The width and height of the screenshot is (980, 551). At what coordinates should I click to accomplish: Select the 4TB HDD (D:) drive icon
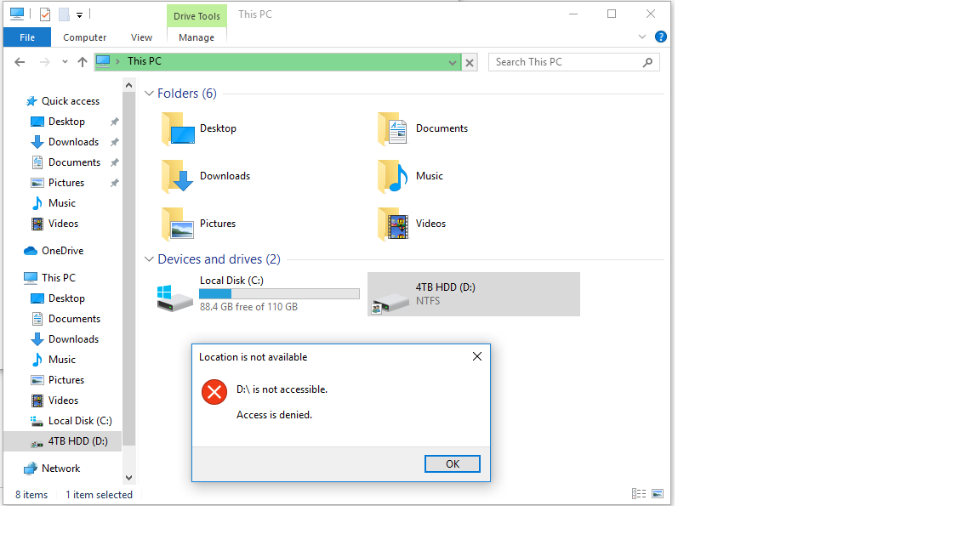click(x=390, y=303)
